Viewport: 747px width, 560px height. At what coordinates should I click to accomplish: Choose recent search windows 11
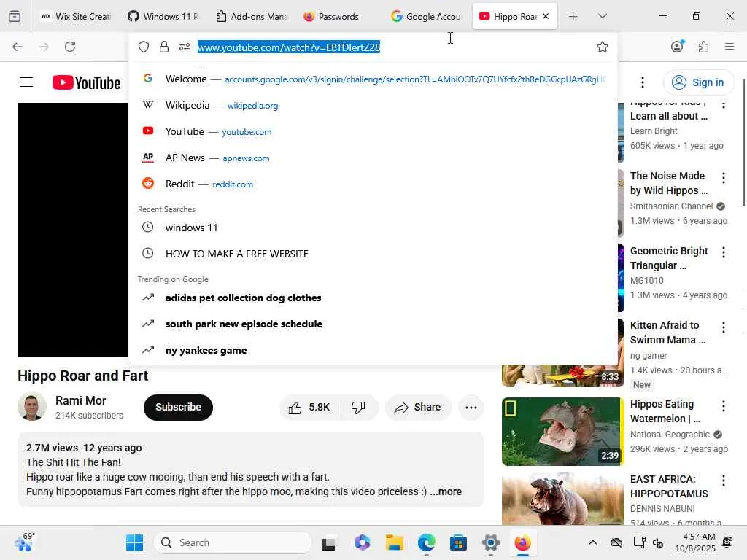373,227
